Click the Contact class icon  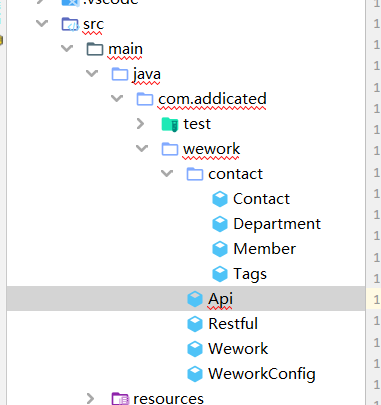click(220, 199)
